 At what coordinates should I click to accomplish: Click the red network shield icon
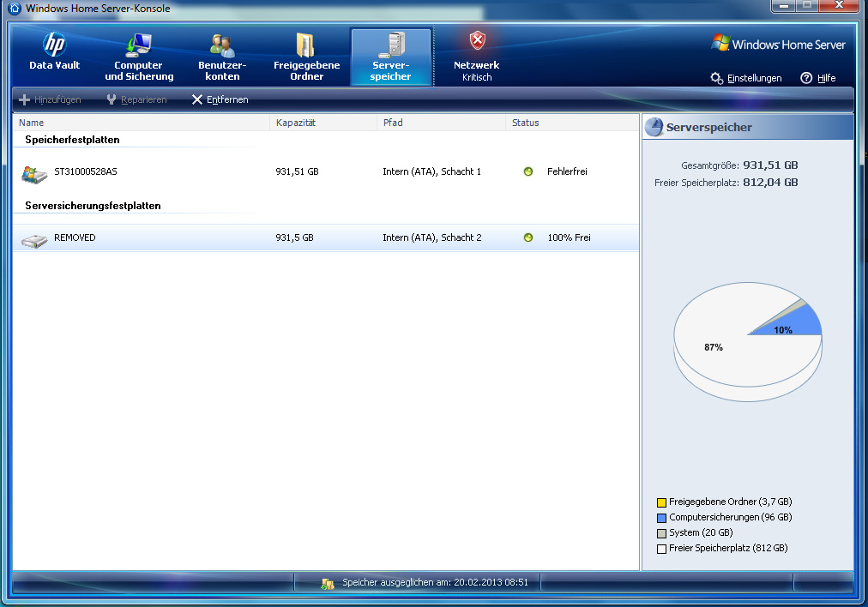pyautogui.click(x=477, y=40)
